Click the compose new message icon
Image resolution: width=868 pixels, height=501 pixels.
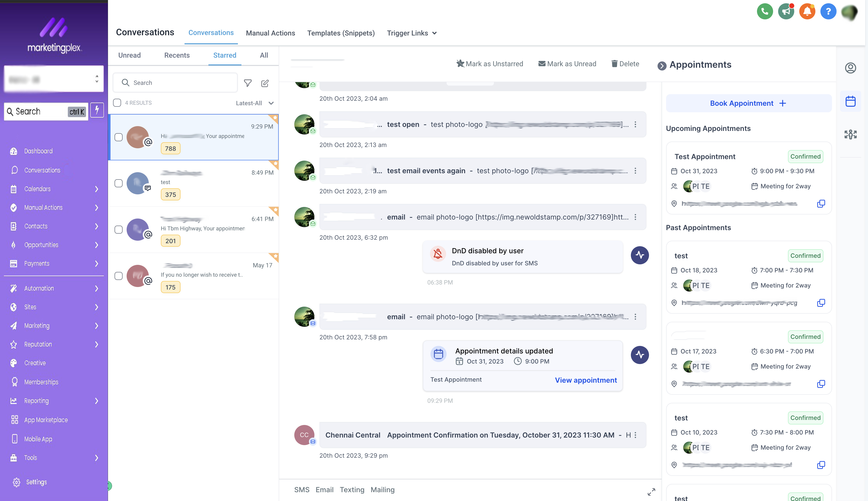coord(265,83)
